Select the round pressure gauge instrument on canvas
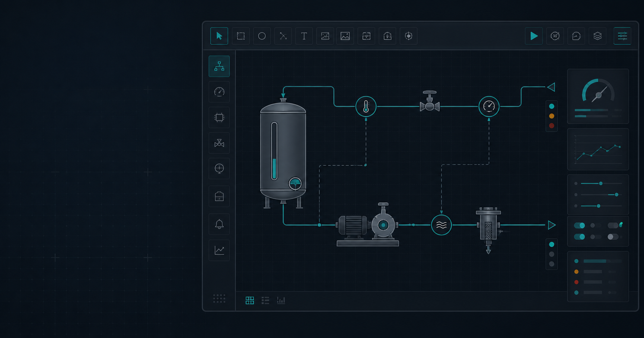 click(x=489, y=107)
